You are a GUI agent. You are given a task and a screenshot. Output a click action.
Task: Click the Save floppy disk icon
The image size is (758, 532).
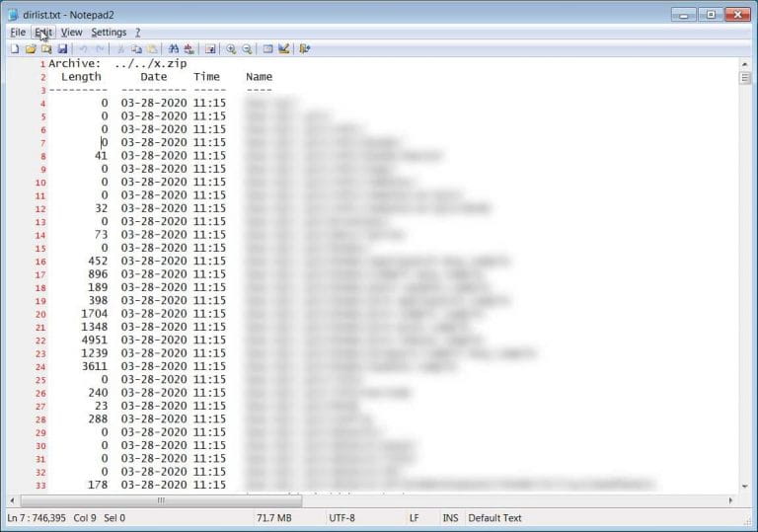tap(62, 48)
